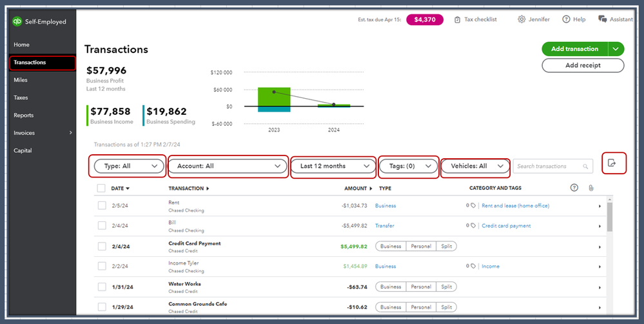This screenshot has width=644, height=324.
Task: Click the Add transaction button
Action: pos(575,49)
